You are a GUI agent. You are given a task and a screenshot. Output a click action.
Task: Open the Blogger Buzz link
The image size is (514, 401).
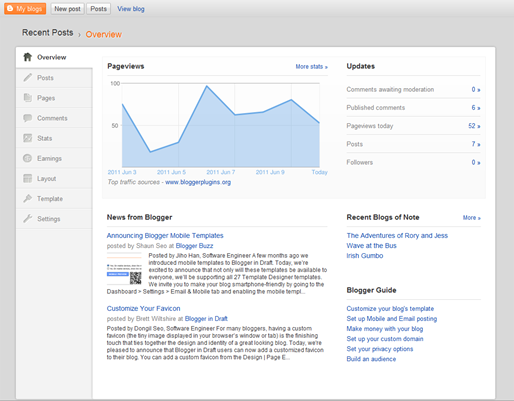click(194, 246)
